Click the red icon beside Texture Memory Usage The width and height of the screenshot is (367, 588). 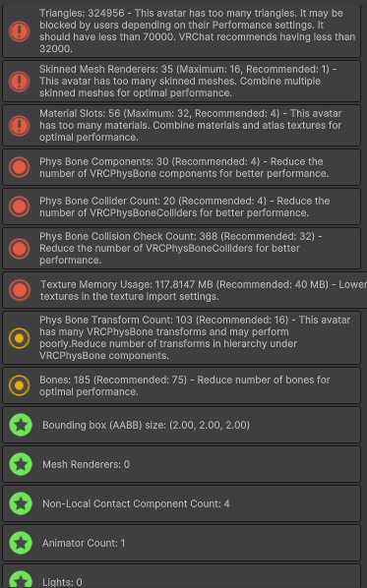(x=20, y=290)
